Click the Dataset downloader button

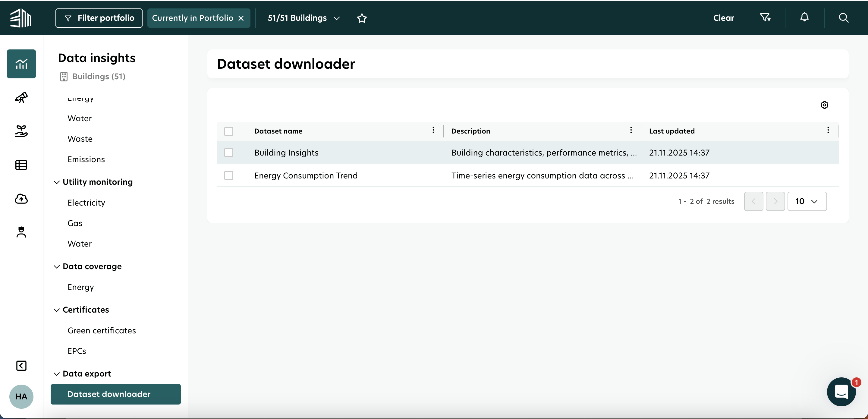point(115,394)
